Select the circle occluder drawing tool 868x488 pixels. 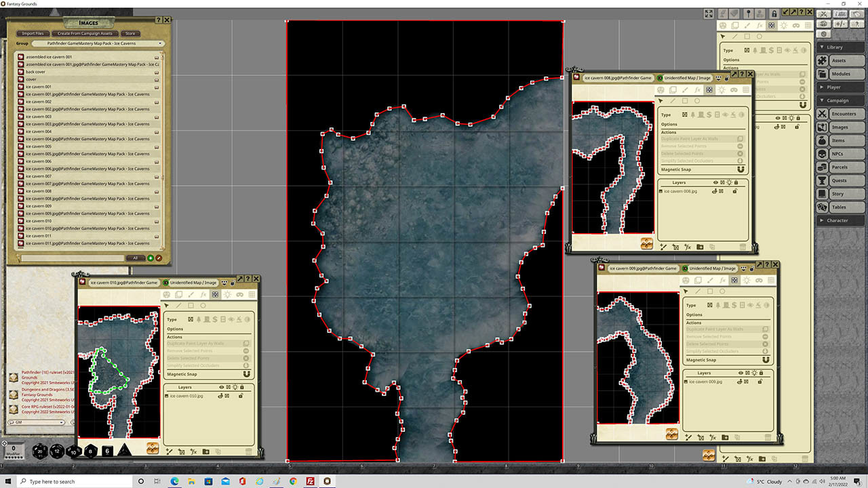tap(203, 306)
